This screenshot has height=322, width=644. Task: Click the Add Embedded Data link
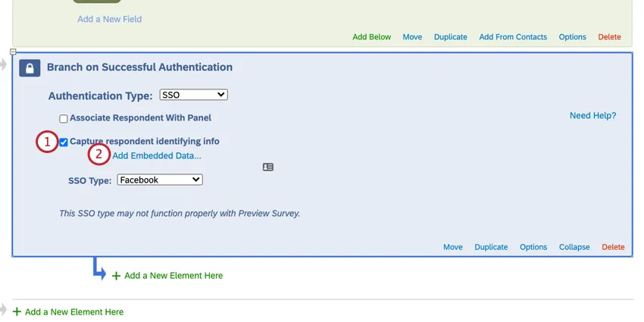click(157, 156)
